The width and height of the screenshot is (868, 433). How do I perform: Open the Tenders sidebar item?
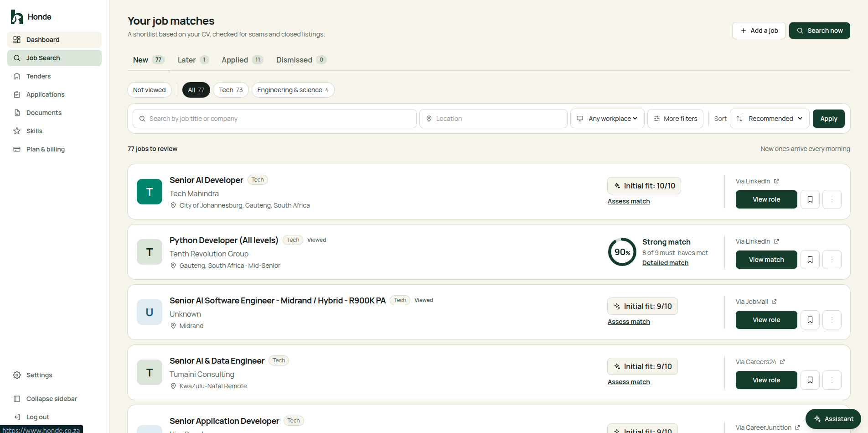click(54, 76)
